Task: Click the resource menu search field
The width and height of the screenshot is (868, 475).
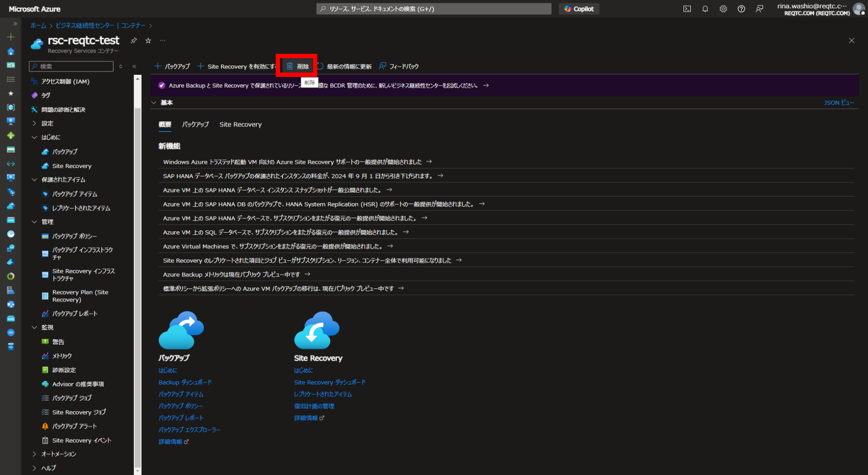Action: coord(71,66)
